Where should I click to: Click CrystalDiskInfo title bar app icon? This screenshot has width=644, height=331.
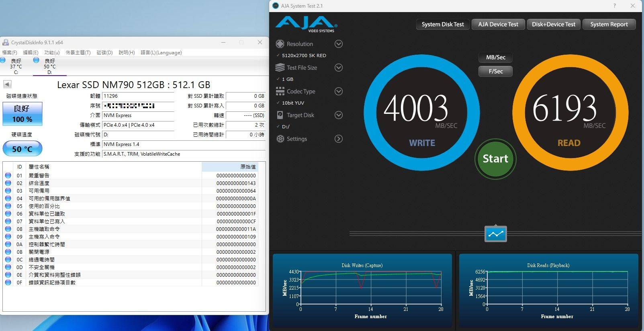(x=6, y=42)
